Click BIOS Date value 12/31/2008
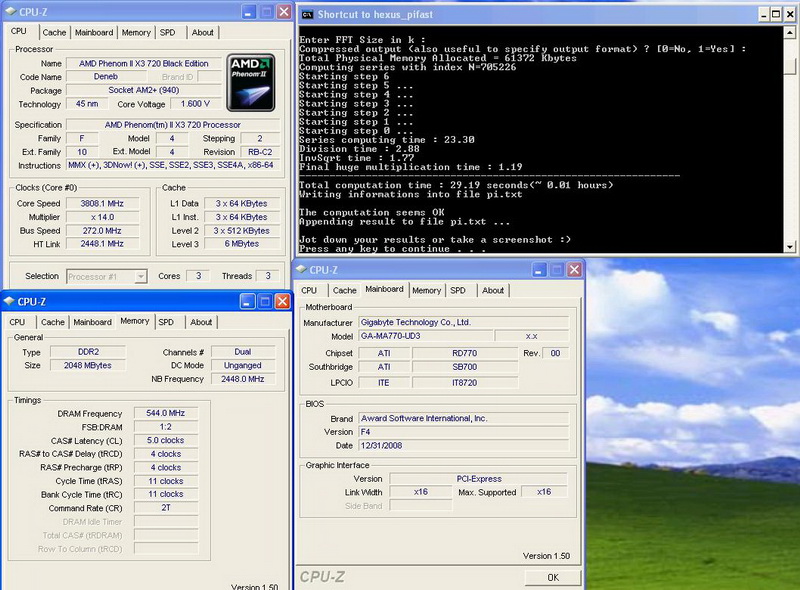800x590 pixels. pos(464,446)
